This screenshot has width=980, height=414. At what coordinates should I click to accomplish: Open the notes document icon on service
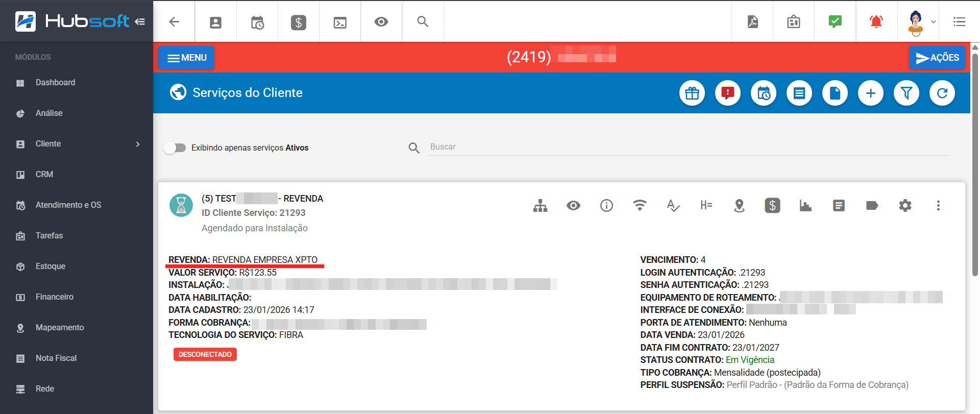point(839,206)
